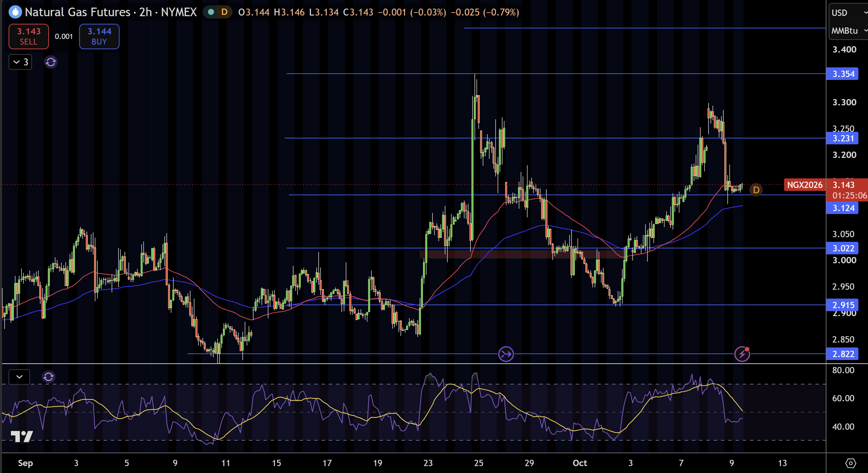Click the red 3.143 current price label

tap(843, 185)
